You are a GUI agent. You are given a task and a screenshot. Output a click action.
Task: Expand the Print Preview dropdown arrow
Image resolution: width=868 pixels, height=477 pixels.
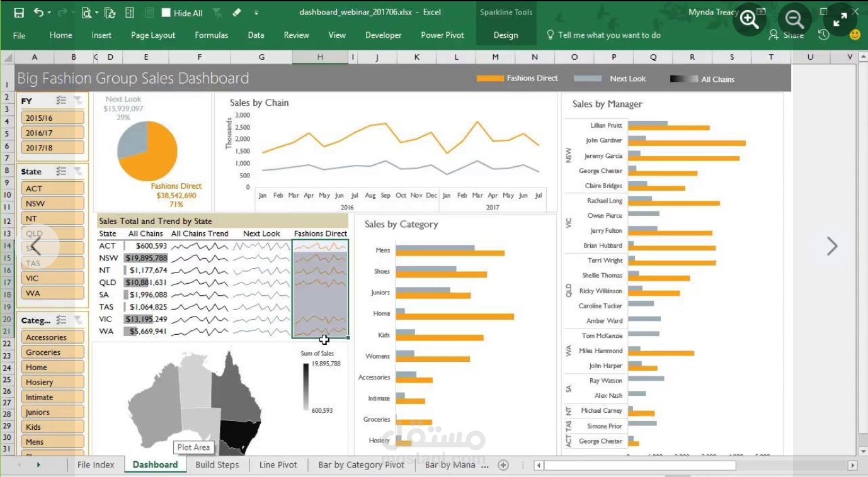pos(96,13)
